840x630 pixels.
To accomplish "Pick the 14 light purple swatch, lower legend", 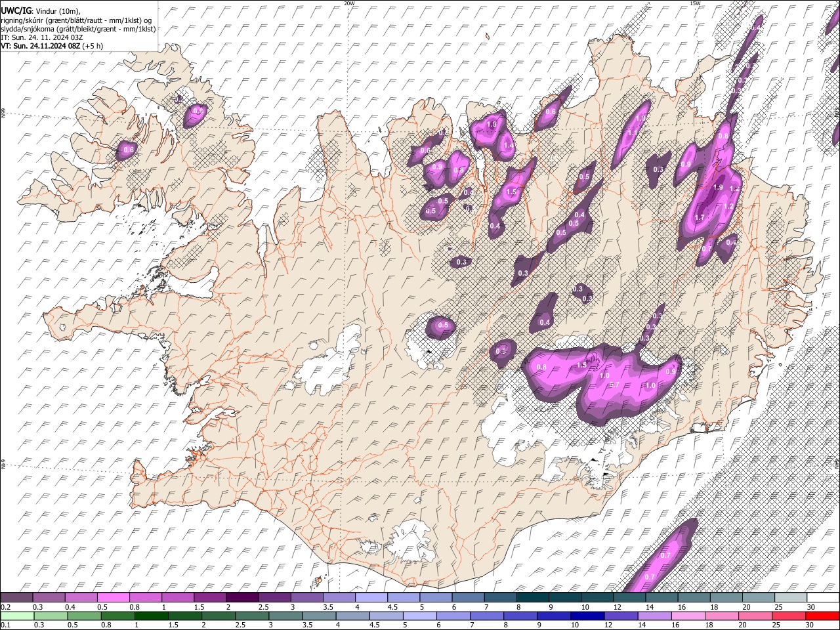I will (x=655, y=616).
